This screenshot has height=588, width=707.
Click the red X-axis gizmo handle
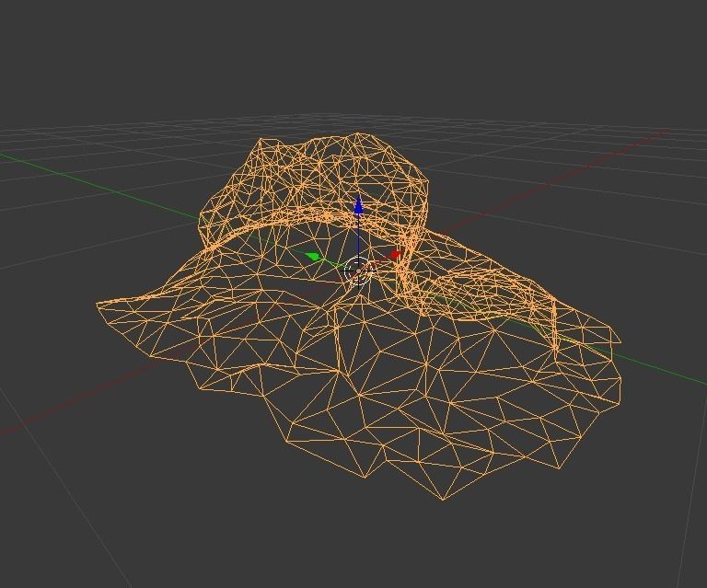click(396, 255)
